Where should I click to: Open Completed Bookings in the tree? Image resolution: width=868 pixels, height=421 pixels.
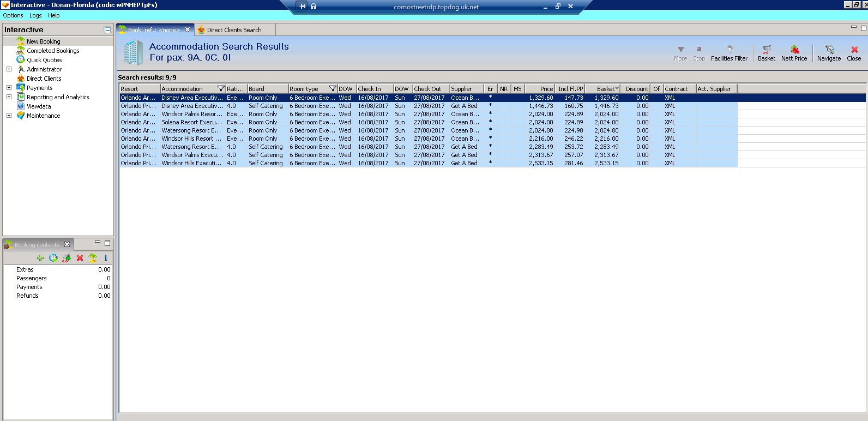point(53,51)
